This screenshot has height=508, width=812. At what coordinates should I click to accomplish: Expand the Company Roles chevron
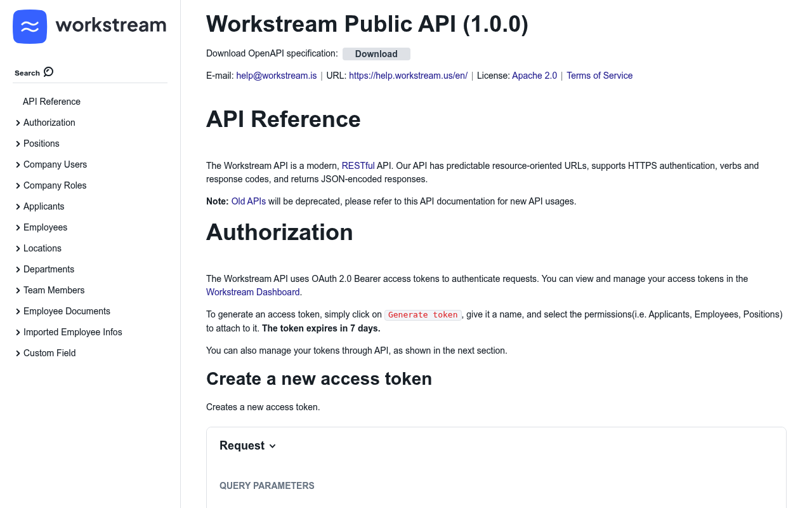[x=18, y=186]
